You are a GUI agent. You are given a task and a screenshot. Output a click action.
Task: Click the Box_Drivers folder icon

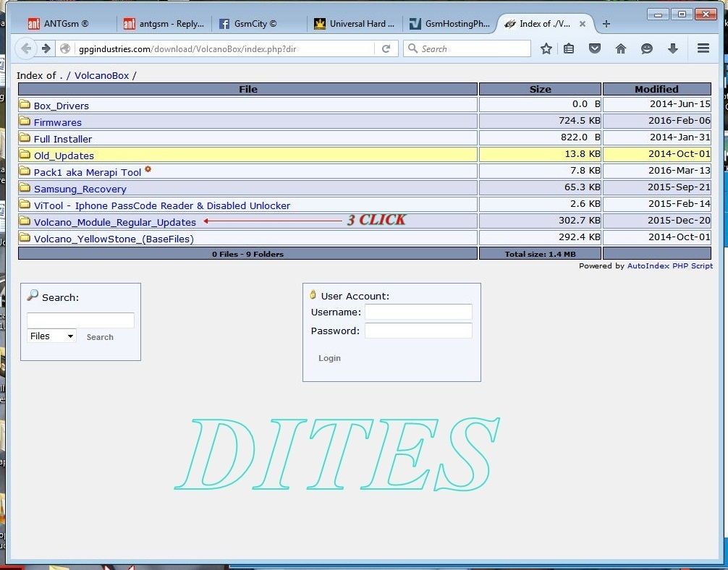(x=25, y=104)
